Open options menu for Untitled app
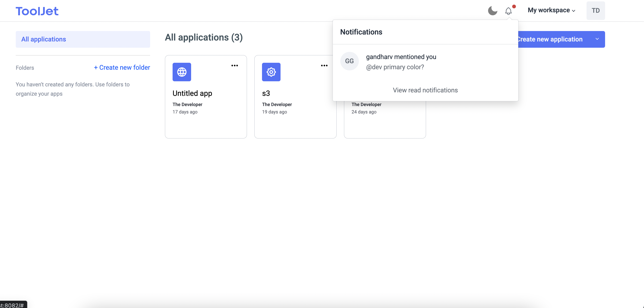The width and height of the screenshot is (644, 308). coord(234,66)
